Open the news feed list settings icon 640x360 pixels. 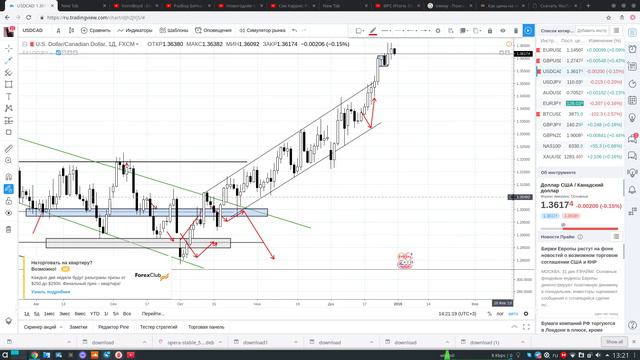[616, 236]
